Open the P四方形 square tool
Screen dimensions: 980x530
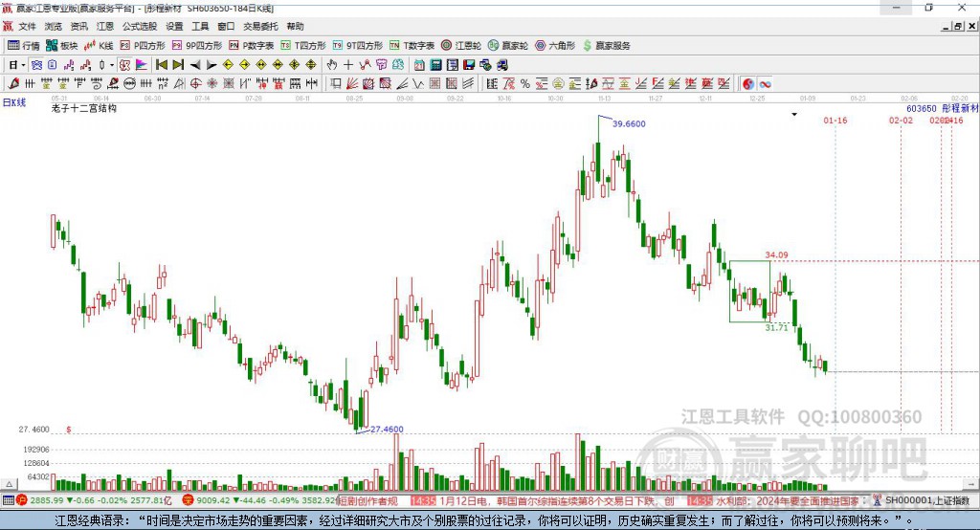(143, 46)
